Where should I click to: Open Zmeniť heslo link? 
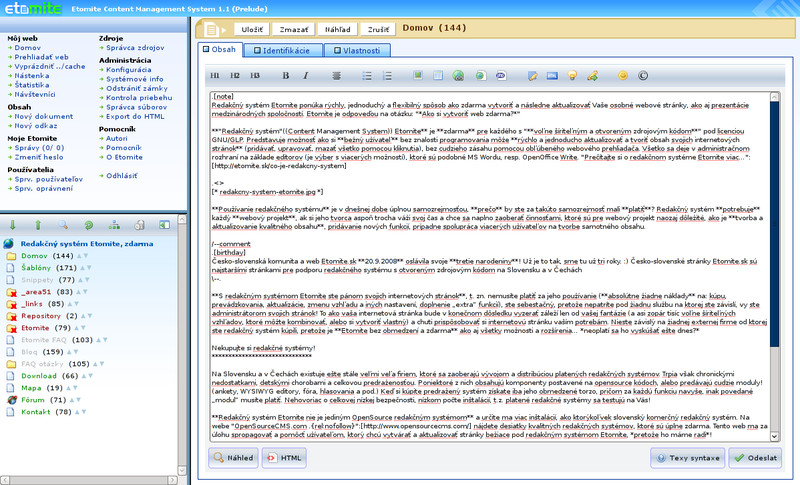(x=39, y=157)
